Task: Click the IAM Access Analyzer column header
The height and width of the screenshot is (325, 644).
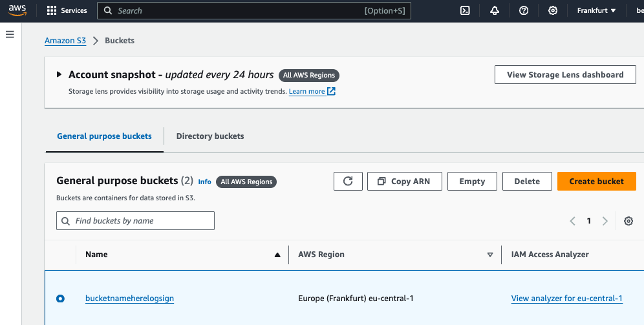Action: coord(550,255)
